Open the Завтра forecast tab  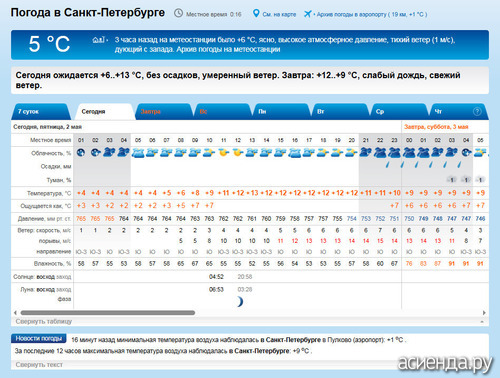click(163, 112)
